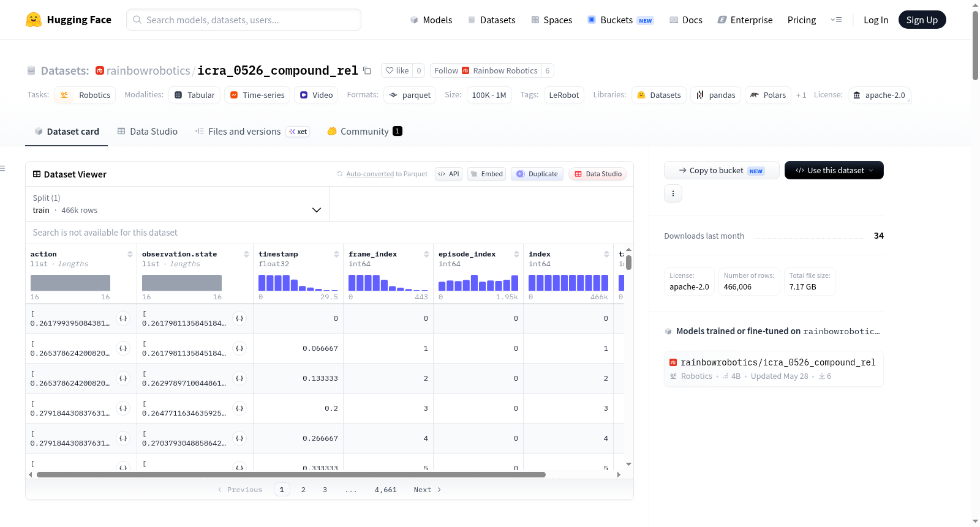Open Enterprise in top navigation

point(745,20)
